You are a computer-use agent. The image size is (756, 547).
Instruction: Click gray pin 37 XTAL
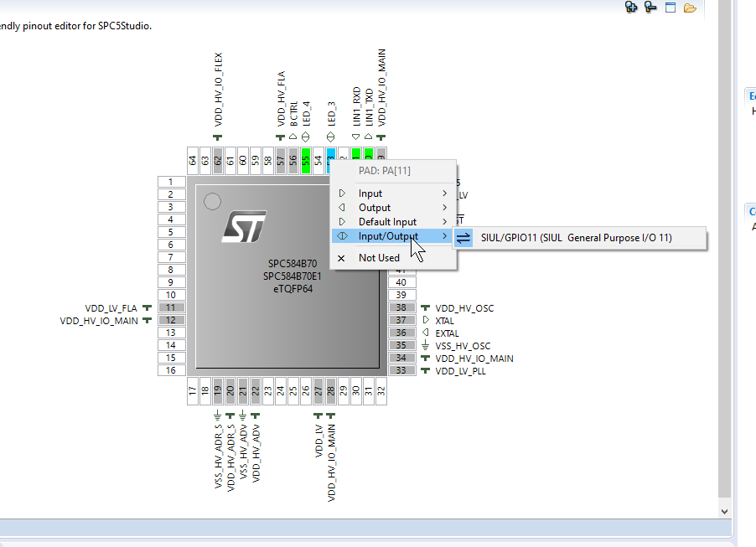(402, 320)
